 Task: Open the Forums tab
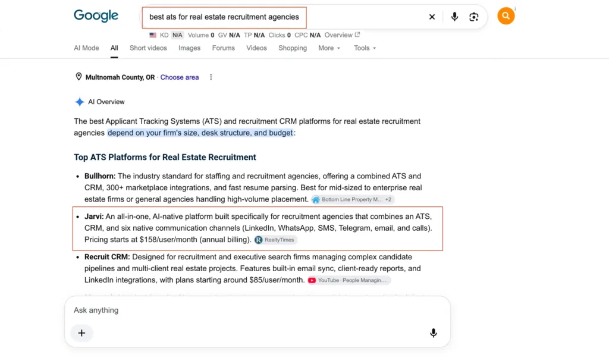224,48
